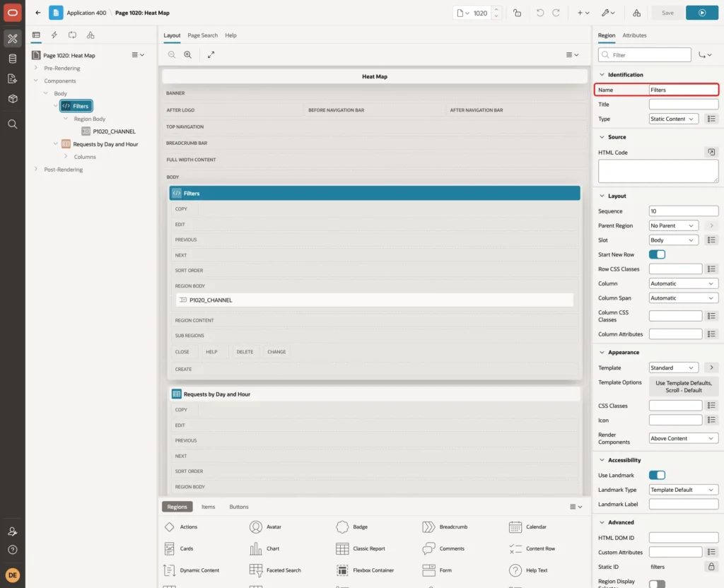This screenshot has height=588, width=724.
Task: Open the Render Components dropdown
Action: (684, 438)
